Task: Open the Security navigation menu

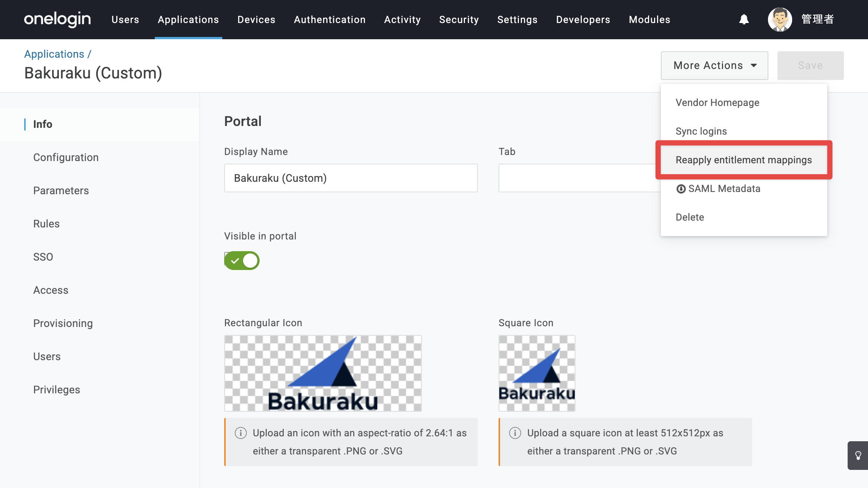Action: tap(459, 20)
